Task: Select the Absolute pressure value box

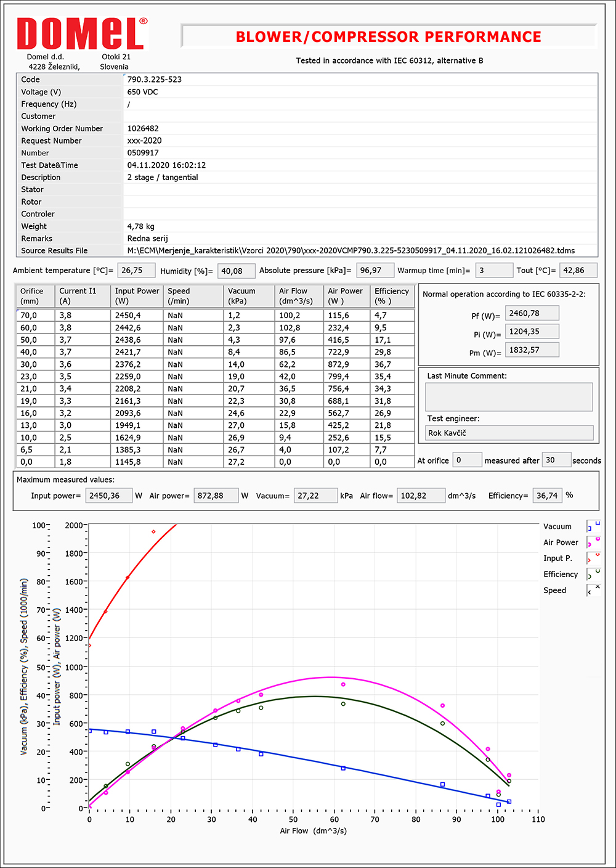Action: pyautogui.click(x=375, y=271)
